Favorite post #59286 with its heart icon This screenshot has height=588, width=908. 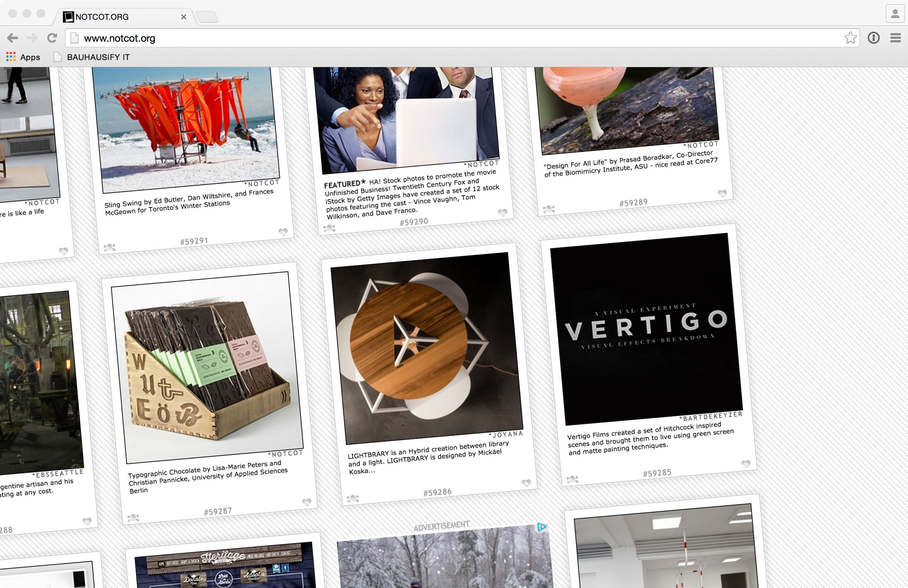click(526, 483)
